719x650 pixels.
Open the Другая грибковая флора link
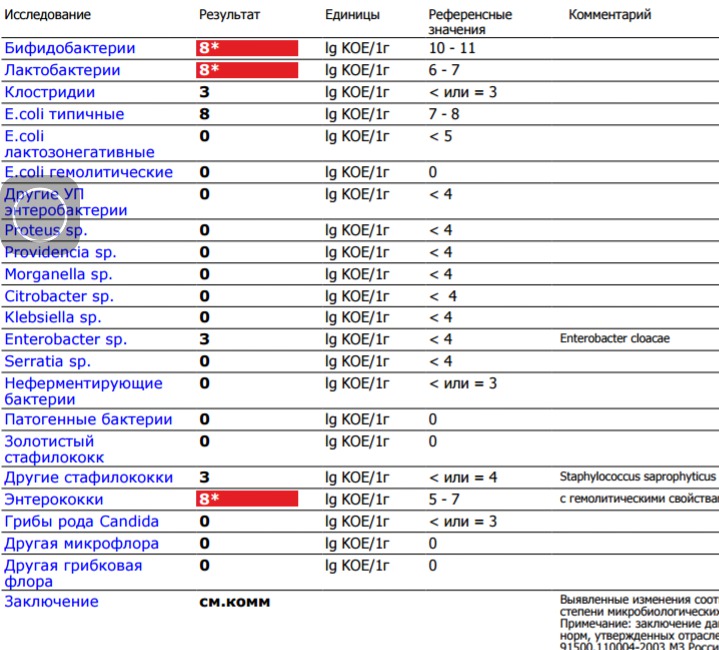click(73, 573)
